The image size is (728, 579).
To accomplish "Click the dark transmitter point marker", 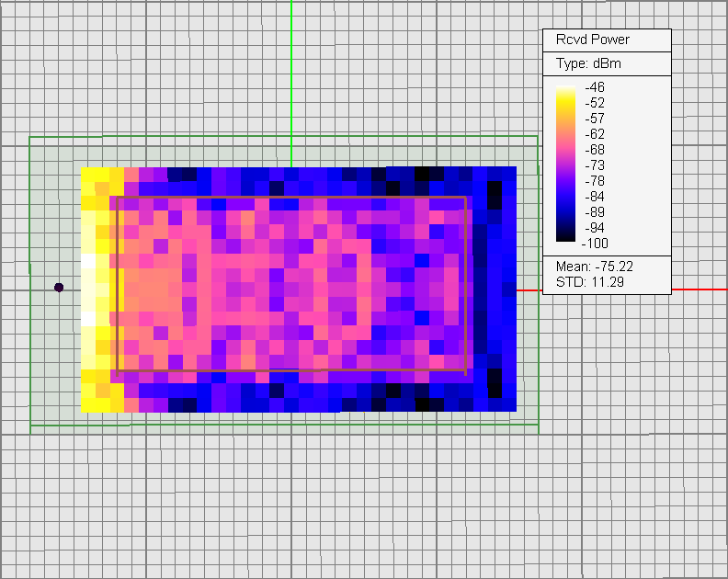I will pyautogui.click(x=59, y=288).
